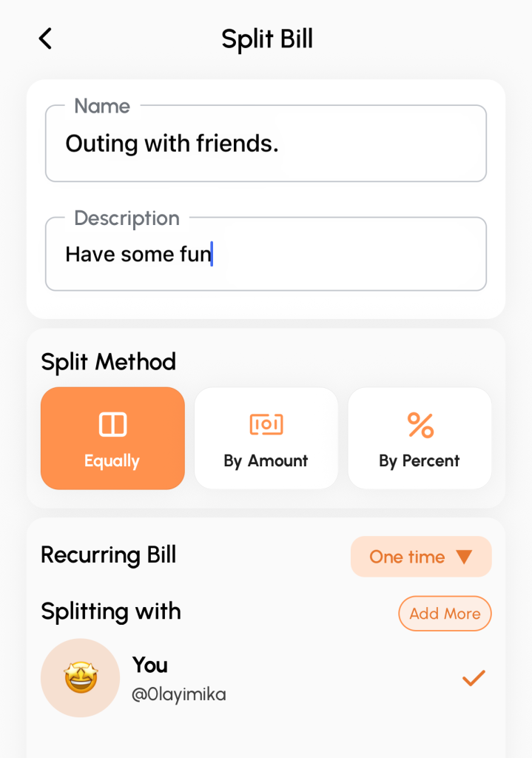Click the percent symbol icon
Image resolution: width=532 pixels, height=758 pixels.
click(x=420, y=425)
